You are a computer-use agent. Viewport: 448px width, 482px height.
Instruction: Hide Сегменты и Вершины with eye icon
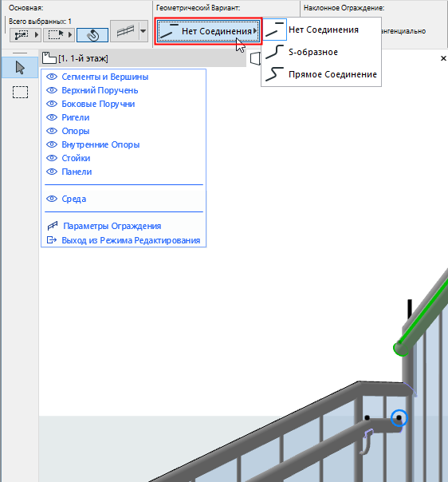[52, 77]
